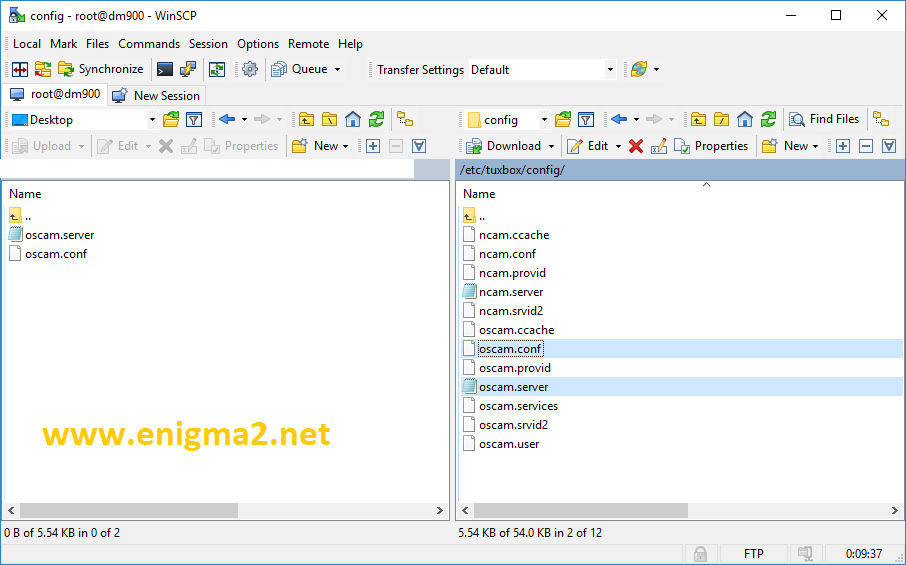Expand the remote Edit dropdown arrow
The height and width of the screenshot is (565, 906).
point(618,146)
